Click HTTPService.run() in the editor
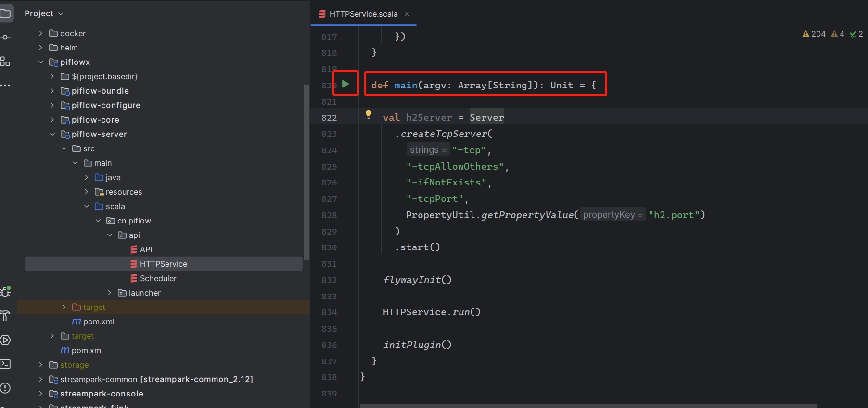The width and height of the screenshot is (868, 408). point(432,312)
